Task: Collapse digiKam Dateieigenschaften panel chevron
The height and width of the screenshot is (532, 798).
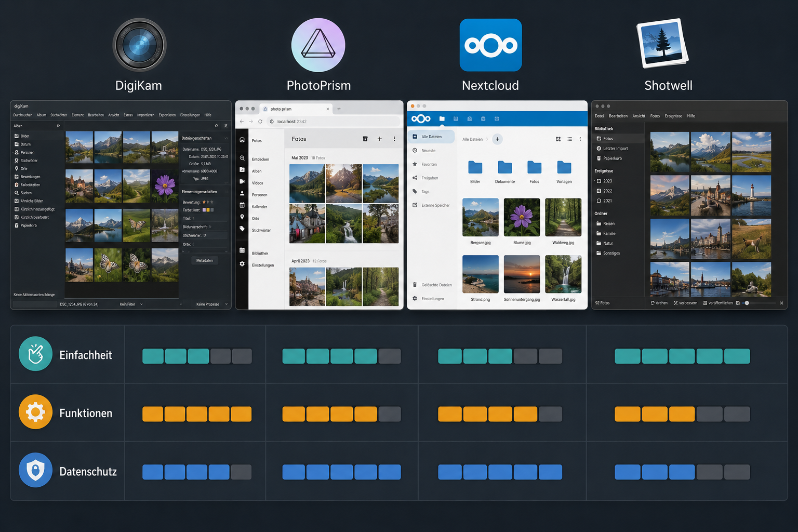Action: pyautogui.click(x=226, y=138)
